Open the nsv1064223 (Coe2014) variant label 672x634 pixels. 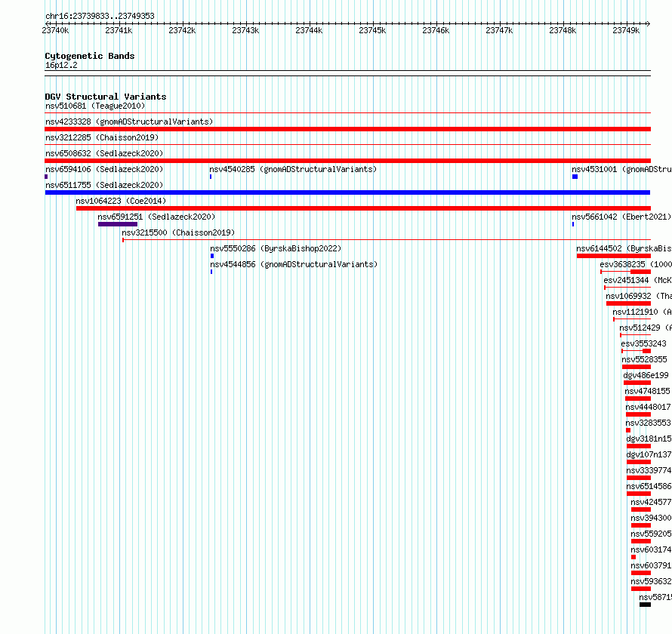[x=121, y=201]
